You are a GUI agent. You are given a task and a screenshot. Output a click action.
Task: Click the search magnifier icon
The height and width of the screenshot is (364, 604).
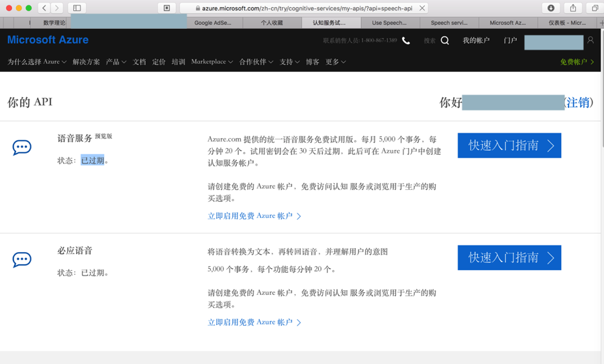click(445, 40)
